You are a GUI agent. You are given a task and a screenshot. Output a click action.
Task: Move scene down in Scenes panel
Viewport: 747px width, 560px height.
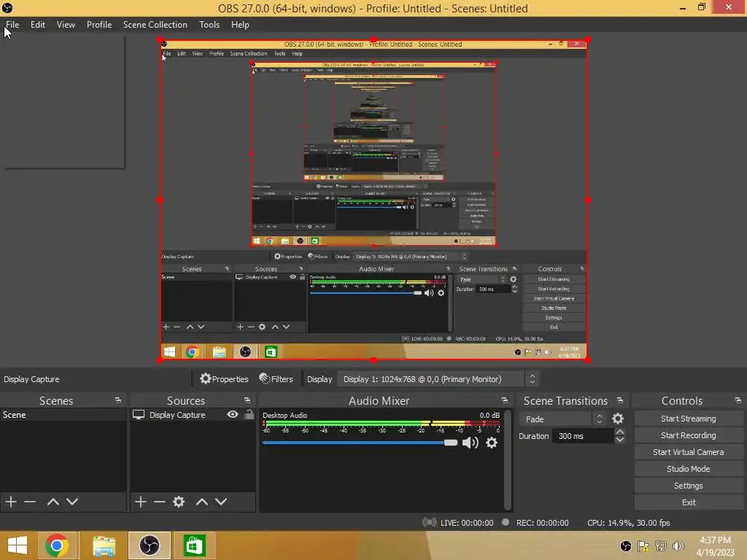72,502
